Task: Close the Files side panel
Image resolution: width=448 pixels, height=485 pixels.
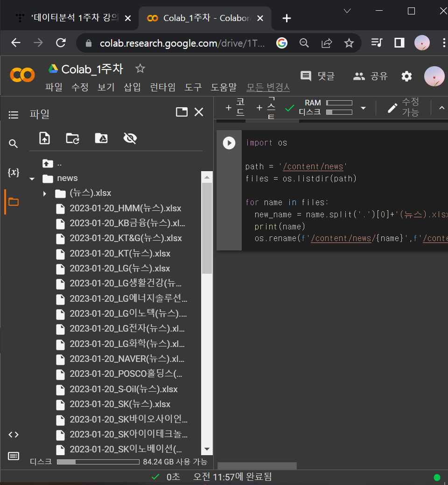Action: (199, 111)
